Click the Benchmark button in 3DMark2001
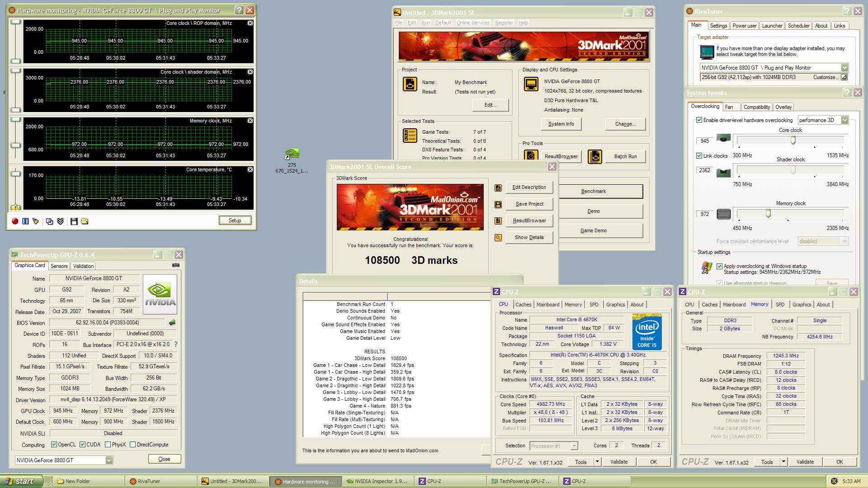 (594, 191)
